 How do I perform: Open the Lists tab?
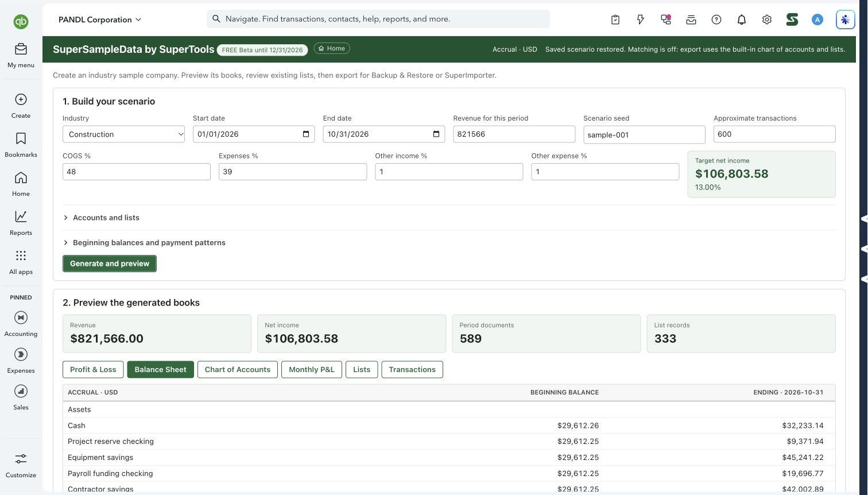tap(362, 369)
